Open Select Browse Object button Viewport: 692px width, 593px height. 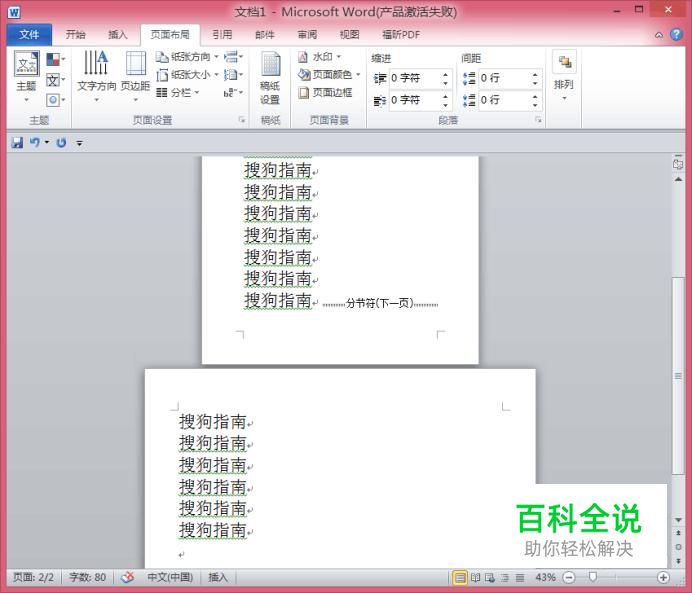[678, 547]
